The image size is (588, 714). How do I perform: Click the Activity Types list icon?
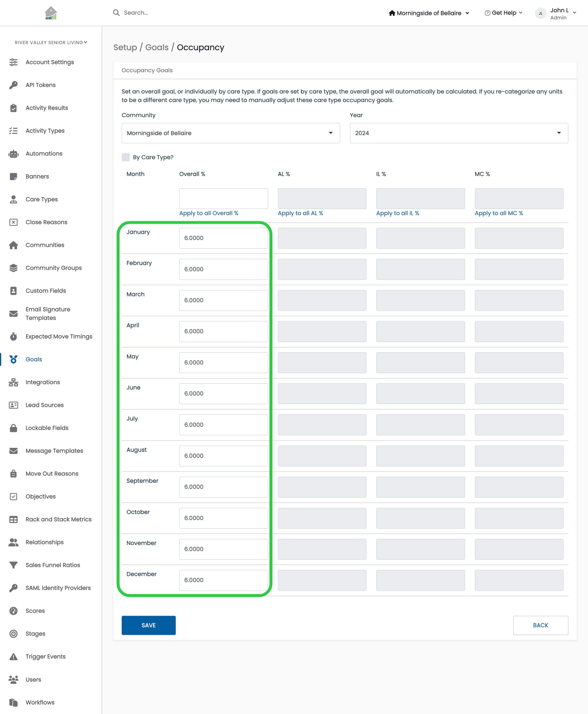[x=13, y=131]
